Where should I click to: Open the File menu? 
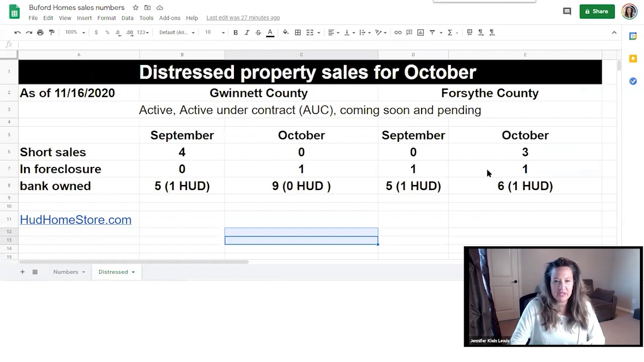33,18
